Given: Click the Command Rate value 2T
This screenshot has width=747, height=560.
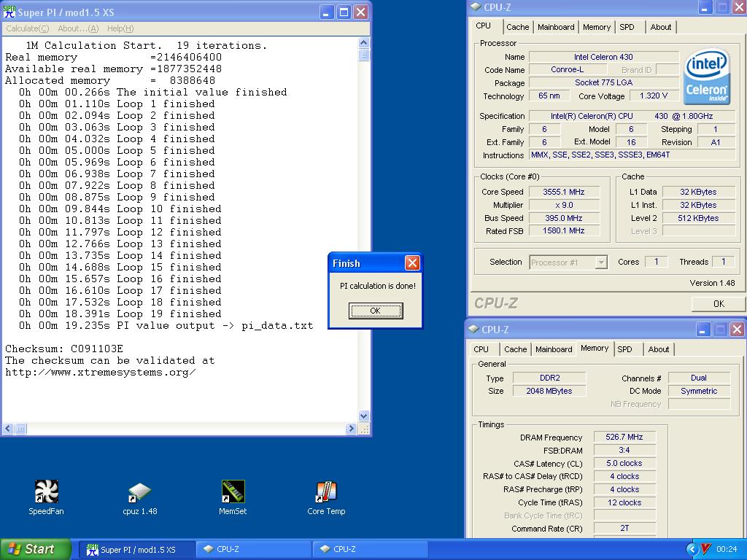Looking at the screenshot, I should [x=624, y=528].
